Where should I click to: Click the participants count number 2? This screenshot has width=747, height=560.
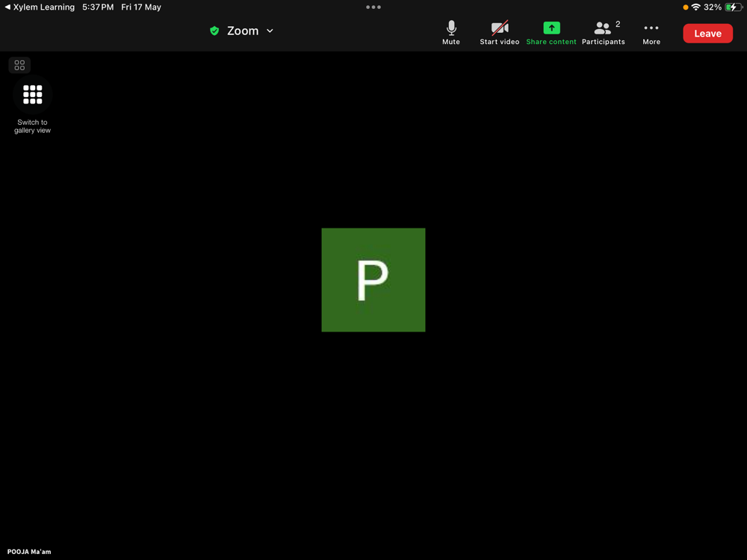click(x=618, y=24)
